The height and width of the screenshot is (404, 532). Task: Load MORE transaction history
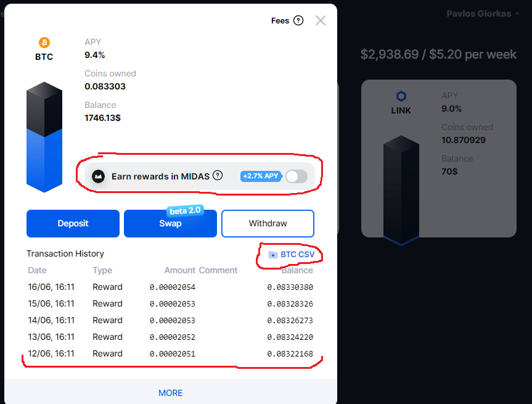point(170,393)
